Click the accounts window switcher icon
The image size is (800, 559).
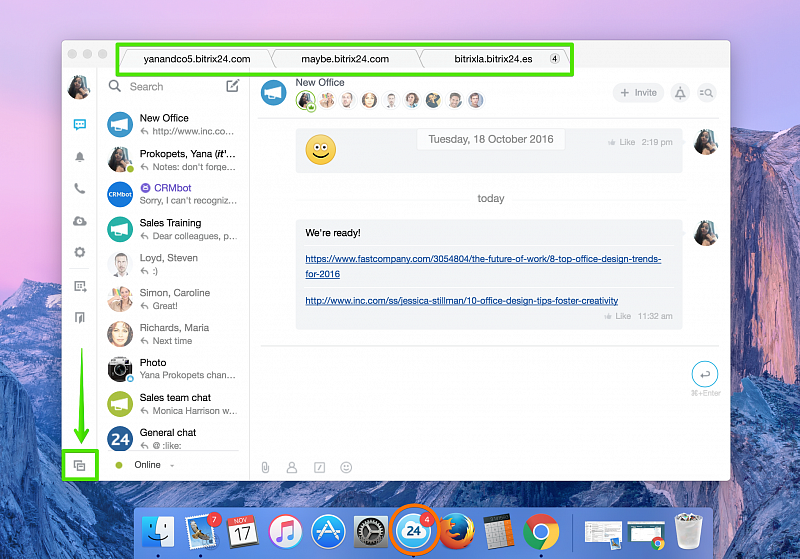[x=80, y=465]
